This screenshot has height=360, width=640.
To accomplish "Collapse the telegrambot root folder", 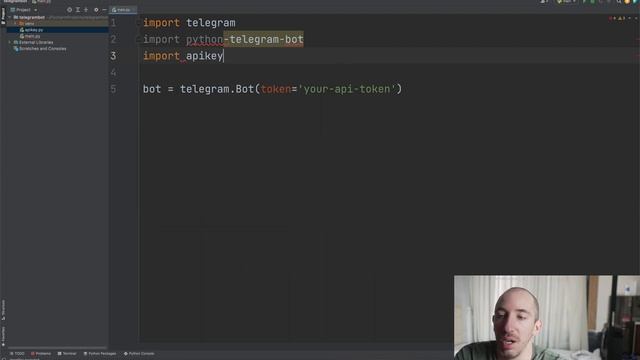I will coord(10,17).
